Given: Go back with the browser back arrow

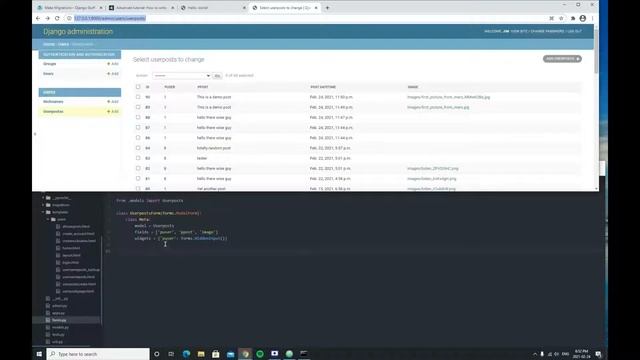Looking at the screenshot, I should [x=38, y=18].
